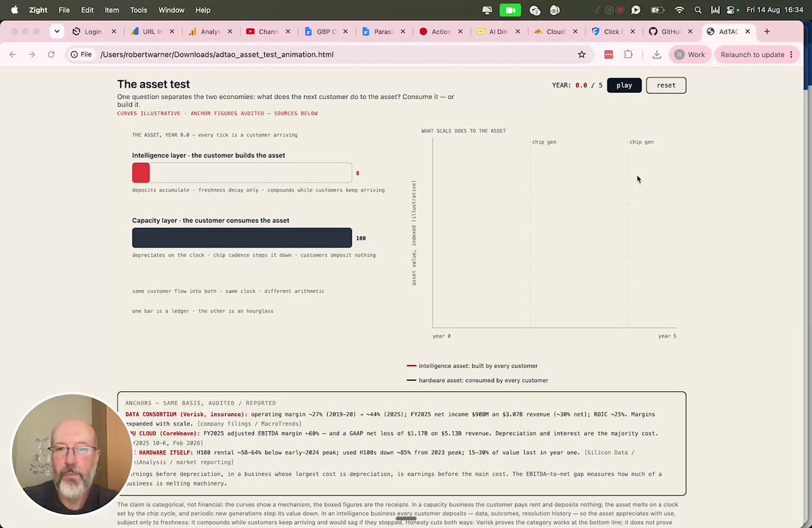Open a new browser tab
812x528 pixels.
click(767, 32)
